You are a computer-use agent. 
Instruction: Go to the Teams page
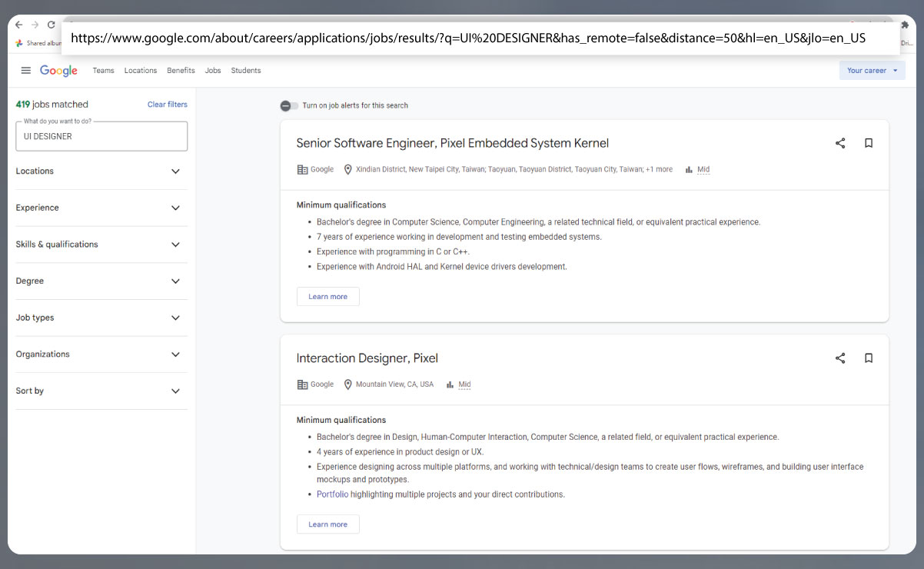(103, 71)
